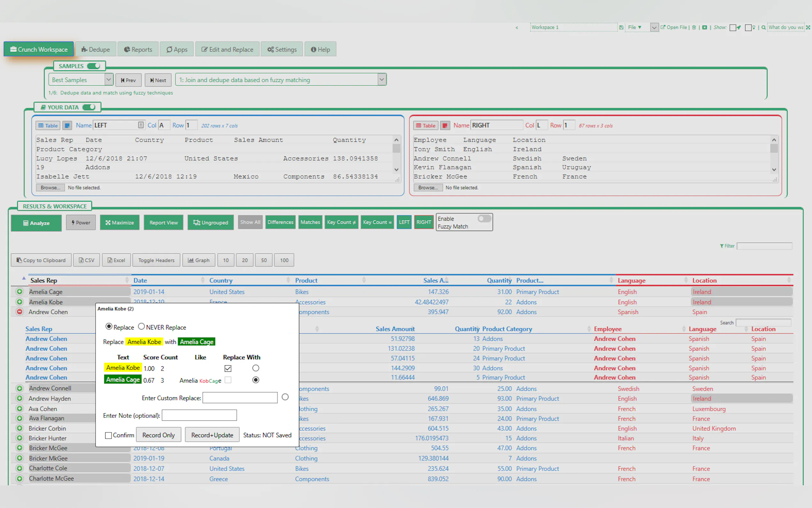Open the File dropdown menu
Screen dimensions: 812x508
(x=635, y=28)
